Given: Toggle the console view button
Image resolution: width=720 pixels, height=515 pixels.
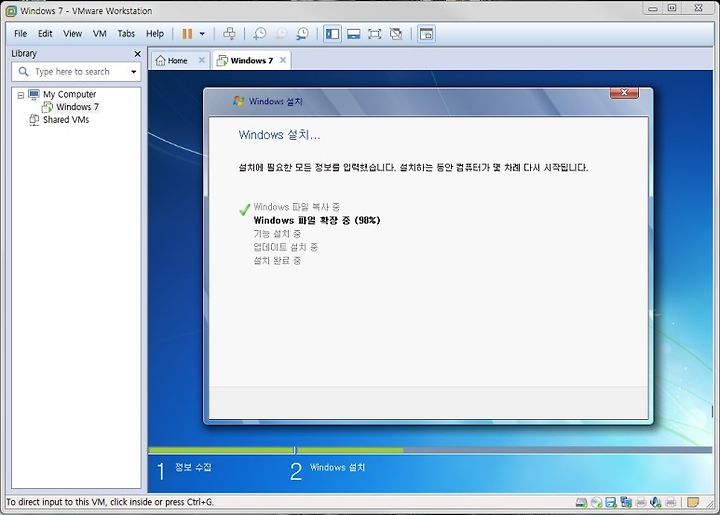Looking at the screenshot, I should click(x=426, y=34).
